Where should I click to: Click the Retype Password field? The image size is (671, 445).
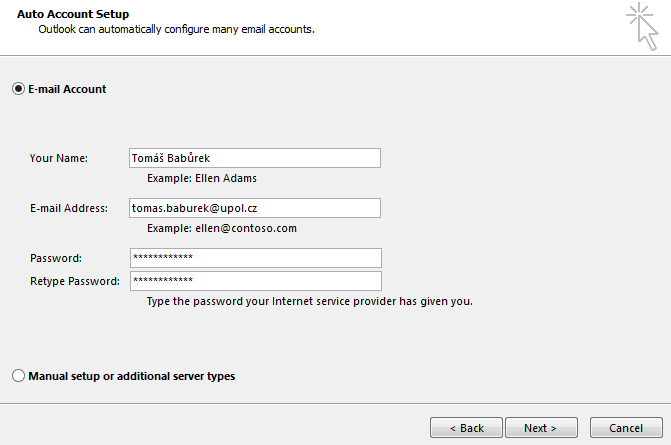(255, 281)
